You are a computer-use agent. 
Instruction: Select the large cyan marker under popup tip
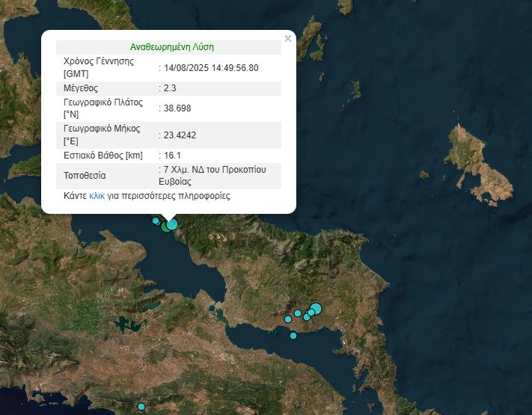coord(173,224)
